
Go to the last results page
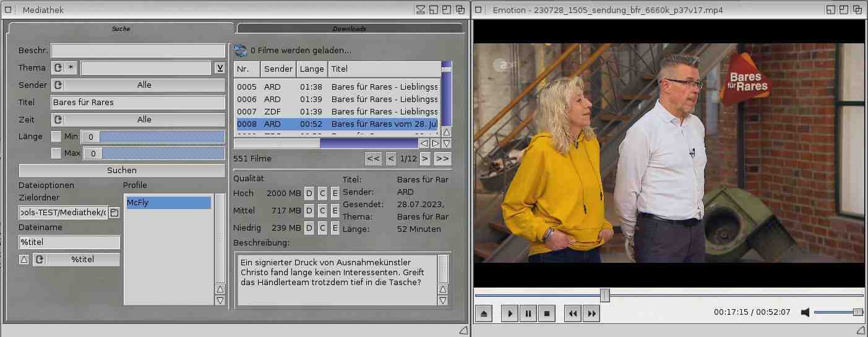point(442,159)
